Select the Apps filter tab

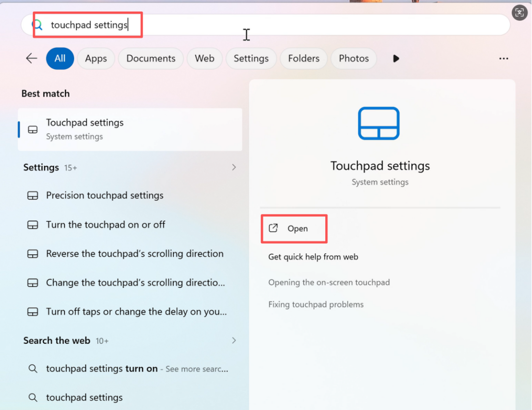(x=96, y=59)
